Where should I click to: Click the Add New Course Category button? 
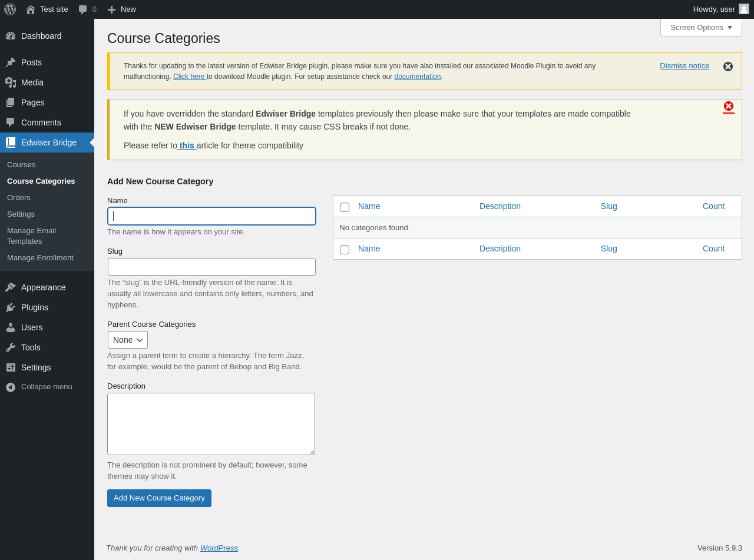coord(159,498)
